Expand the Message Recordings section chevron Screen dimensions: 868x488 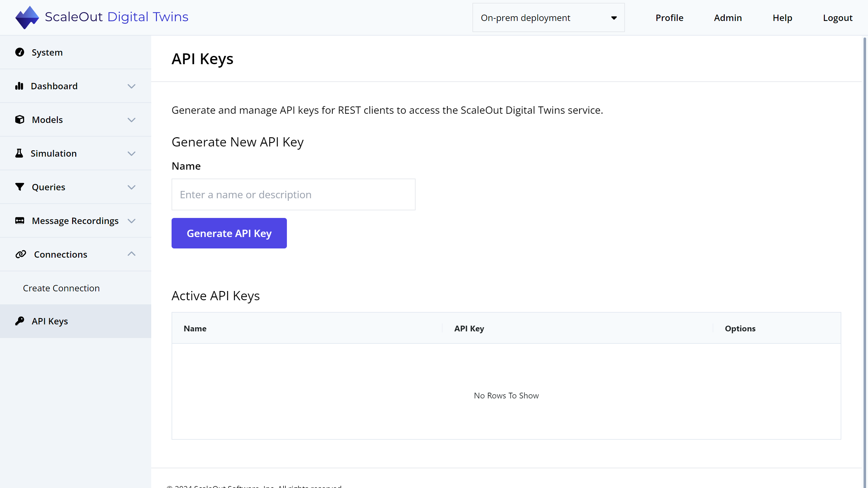132,221
